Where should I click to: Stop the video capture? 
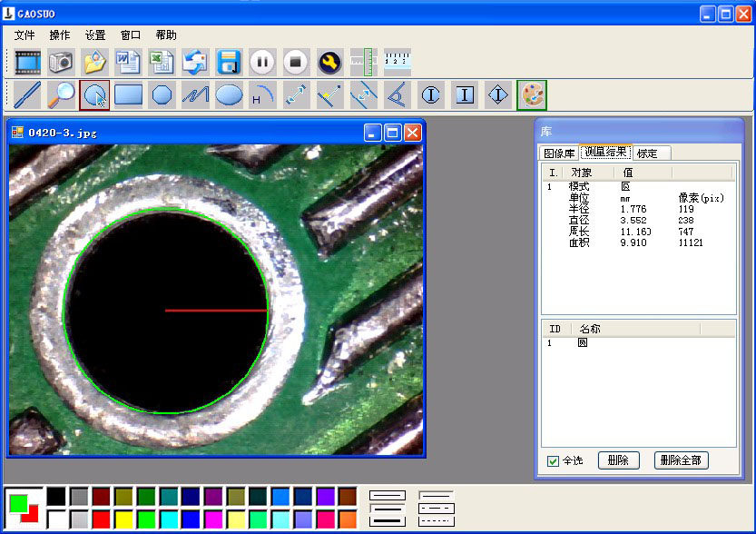coord(295,62)
